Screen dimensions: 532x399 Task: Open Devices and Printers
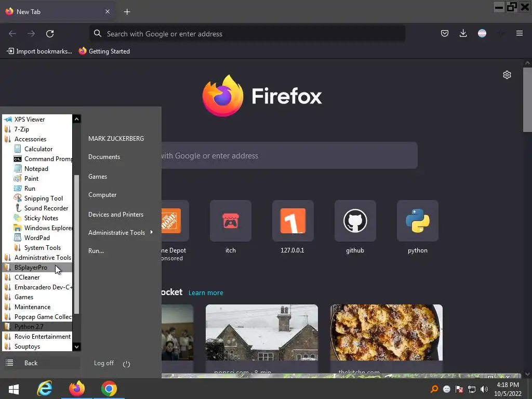(x=116, y=215)
